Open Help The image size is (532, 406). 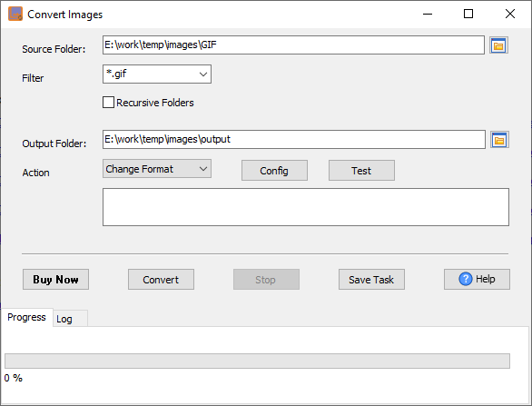(477, 280)
